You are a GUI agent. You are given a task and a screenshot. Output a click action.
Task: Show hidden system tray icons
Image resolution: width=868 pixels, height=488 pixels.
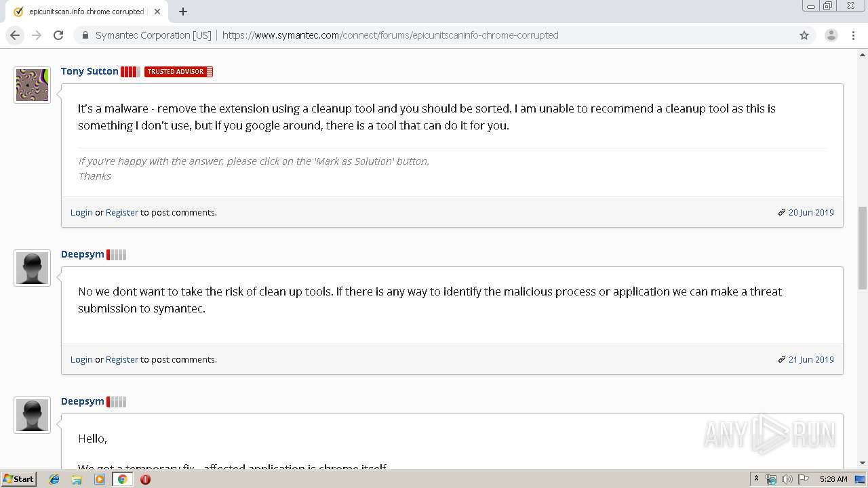click(x=756, y=479)
